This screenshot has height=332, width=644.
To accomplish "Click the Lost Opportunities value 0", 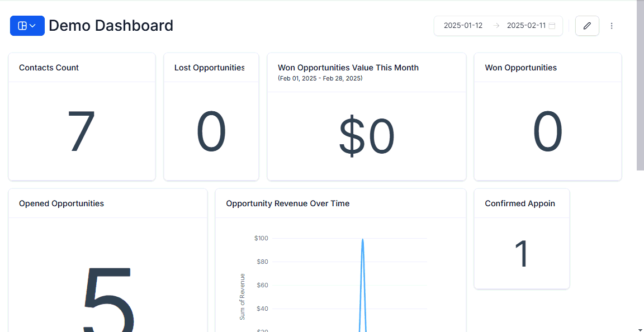I will click(211, 131).
